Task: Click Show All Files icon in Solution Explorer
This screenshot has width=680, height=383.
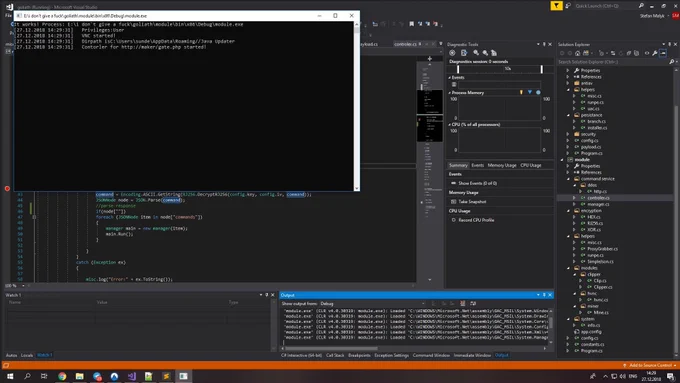Action: tap(636, 53)
